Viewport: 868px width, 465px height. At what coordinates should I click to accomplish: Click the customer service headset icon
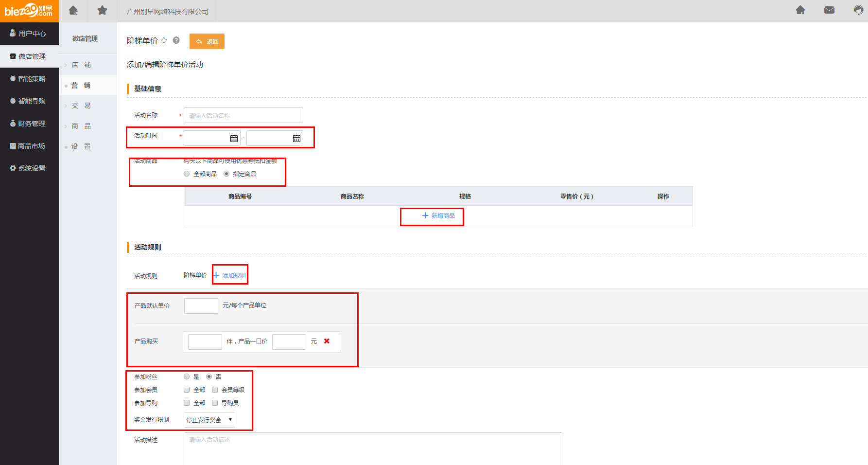pos(858,10)
